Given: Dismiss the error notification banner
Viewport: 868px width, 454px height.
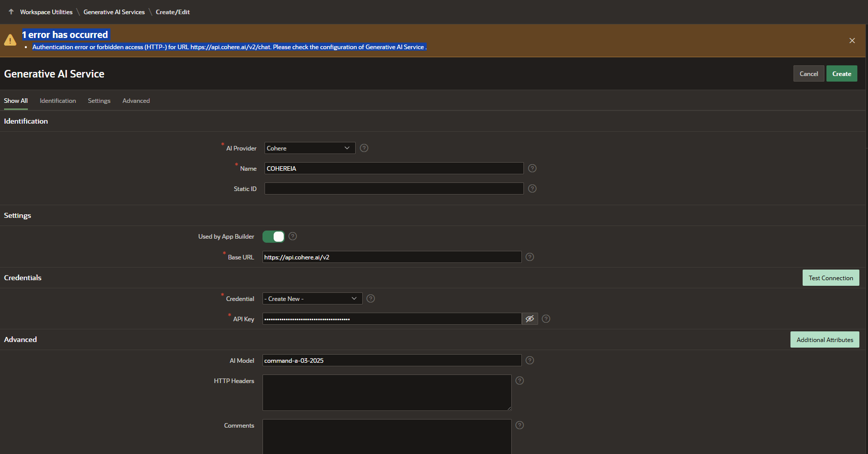Looking at the screenshot, I should [x=852, y=41].
